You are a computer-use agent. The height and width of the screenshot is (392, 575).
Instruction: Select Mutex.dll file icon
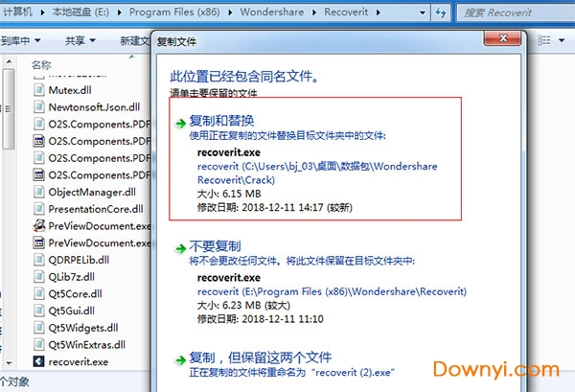coord(39,90)
